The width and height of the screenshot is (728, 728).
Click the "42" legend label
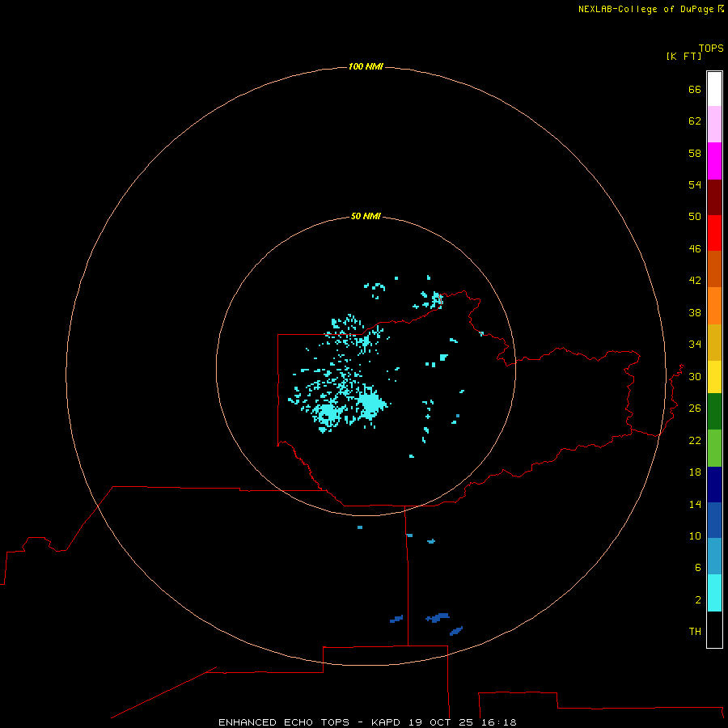pos(695,281)
